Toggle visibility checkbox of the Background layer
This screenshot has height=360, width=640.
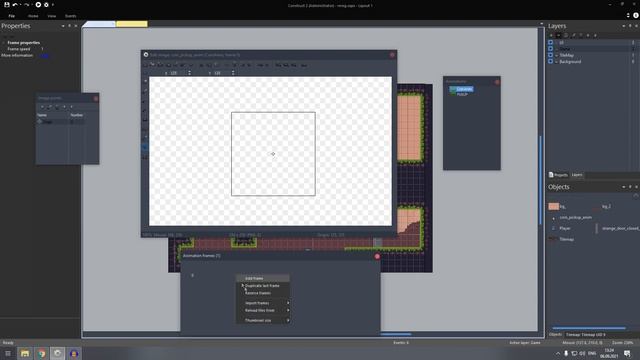tap(550, 62)
